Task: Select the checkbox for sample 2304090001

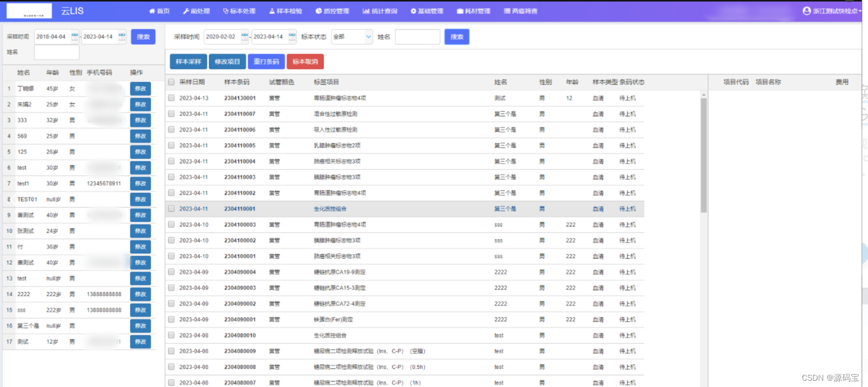Action: tap(171, 319)
